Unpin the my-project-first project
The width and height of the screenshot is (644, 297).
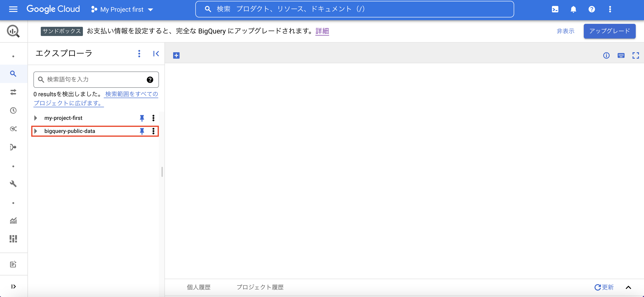click(142, 118)
